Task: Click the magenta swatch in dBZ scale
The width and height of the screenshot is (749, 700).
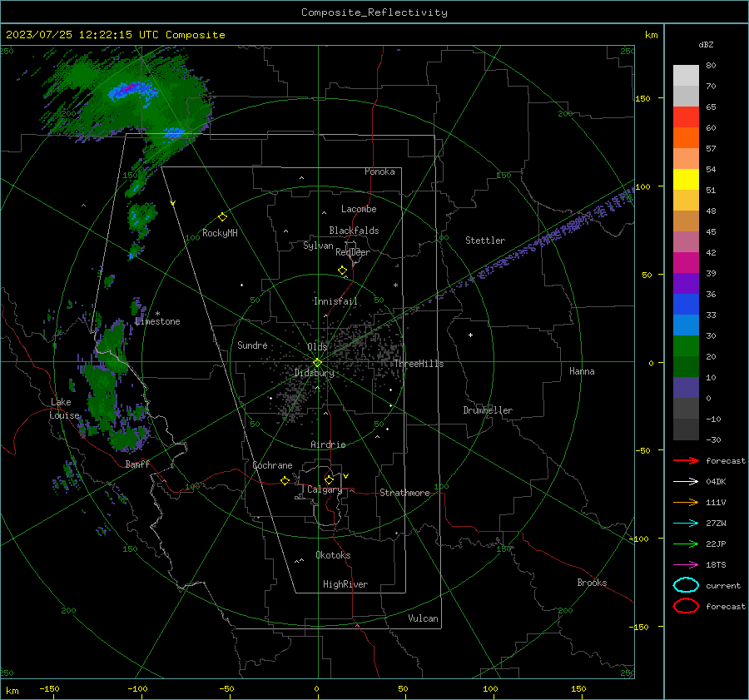Action: [x=686, y=262]
